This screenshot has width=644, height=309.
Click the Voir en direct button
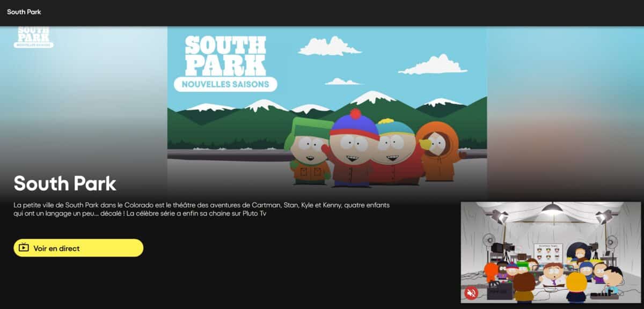point(78,248)
